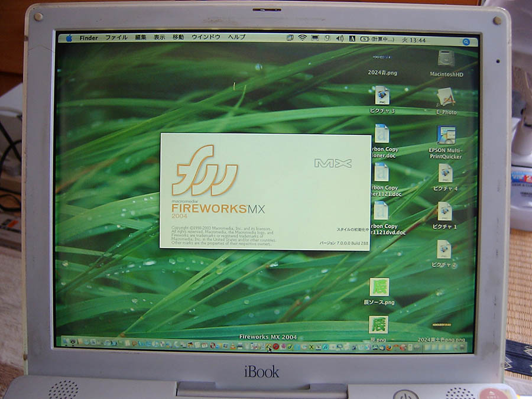Open the 移動 menu
This screenshot has width=532, height=399.
[178, 37]
